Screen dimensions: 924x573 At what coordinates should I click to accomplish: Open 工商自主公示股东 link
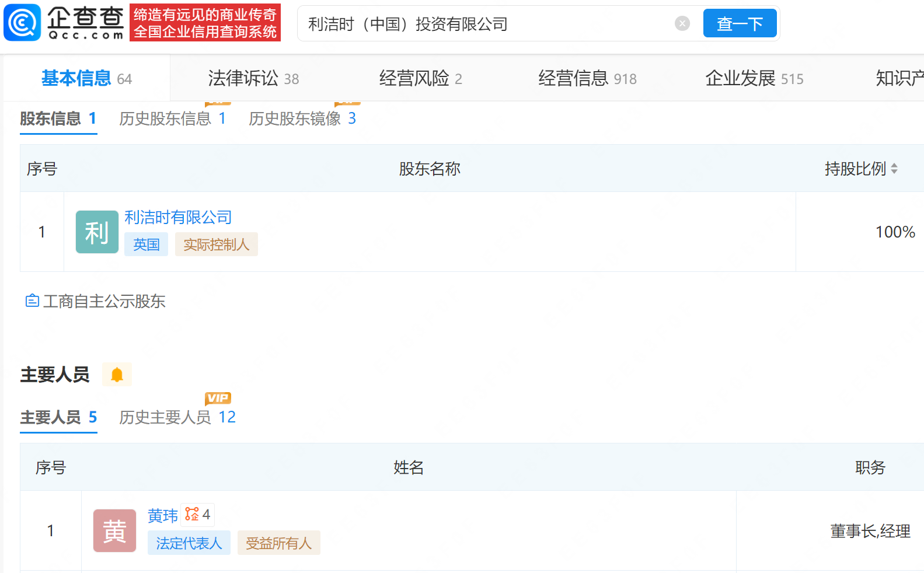(104, 302)
